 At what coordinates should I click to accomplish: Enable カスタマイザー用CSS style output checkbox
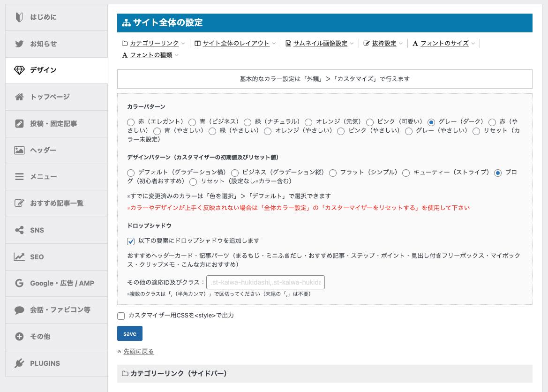(x=121, y=316)
